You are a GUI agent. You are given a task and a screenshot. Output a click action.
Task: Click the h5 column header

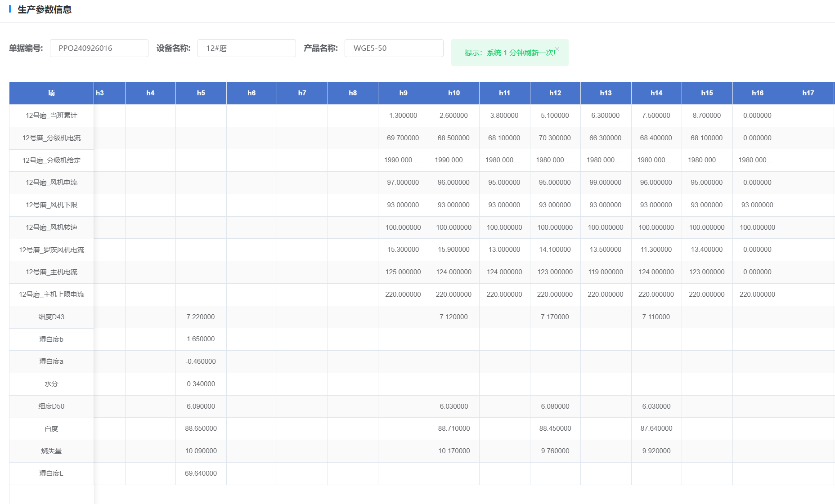coord(201,93)
